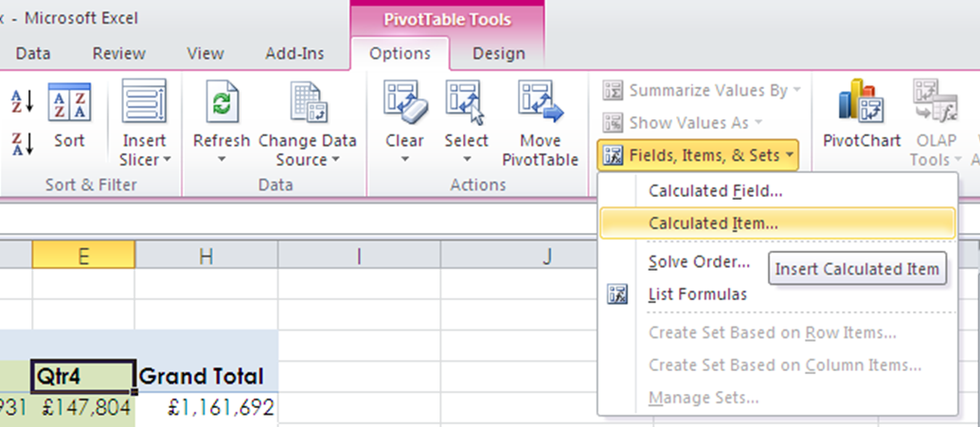980x427 pixels.
Task: Switch to the Add-Ins tab
Action: (294, 54)
